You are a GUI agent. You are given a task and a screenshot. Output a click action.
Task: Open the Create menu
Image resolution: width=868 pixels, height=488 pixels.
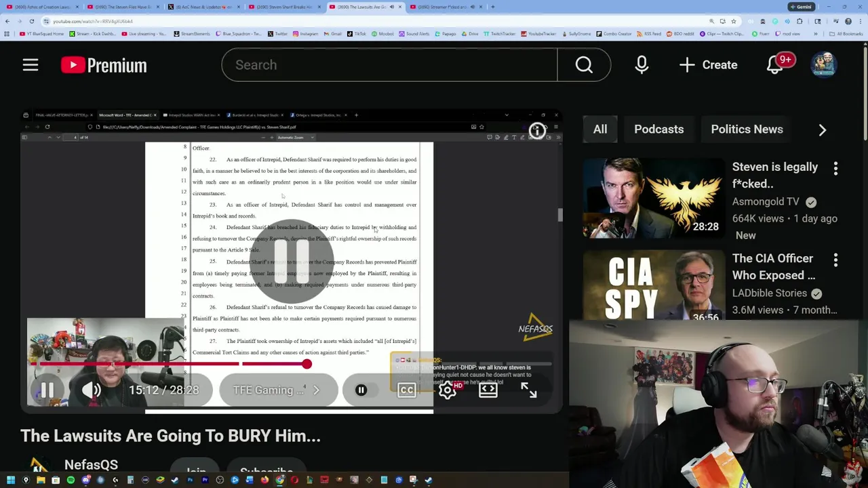[708, 65]
